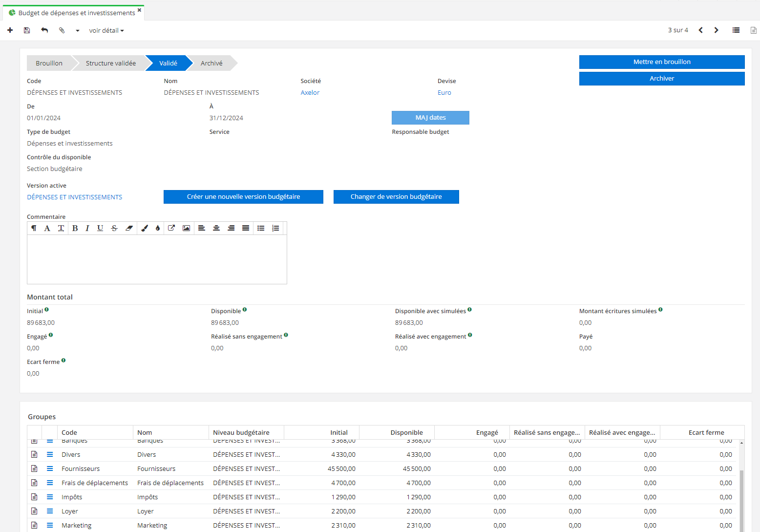The height and width of the screenshot is (532, 760).
Task: Open the caret dropdown next to the paperclip
Action: coord(77,31)
